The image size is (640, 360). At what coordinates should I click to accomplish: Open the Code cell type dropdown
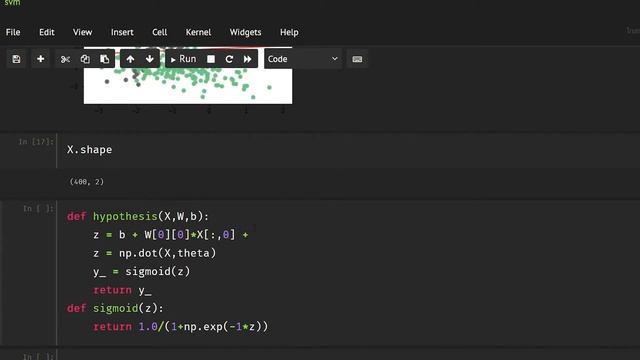pos(302,59)
